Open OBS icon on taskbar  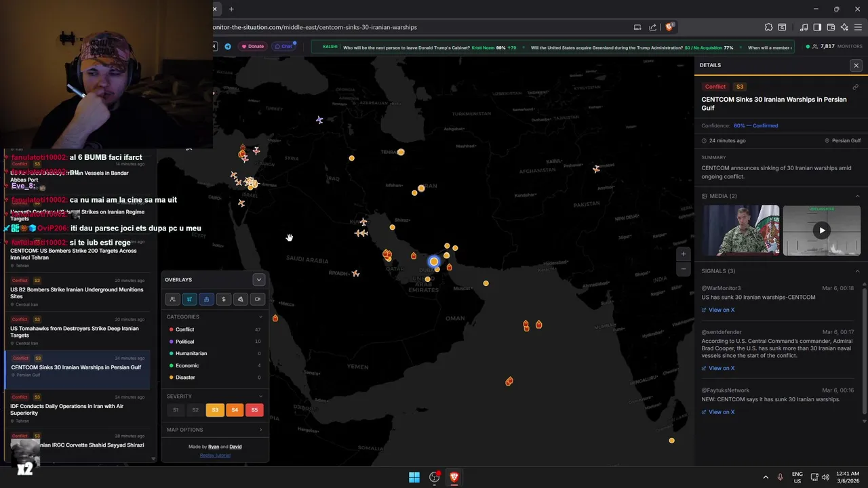[435, 477]
